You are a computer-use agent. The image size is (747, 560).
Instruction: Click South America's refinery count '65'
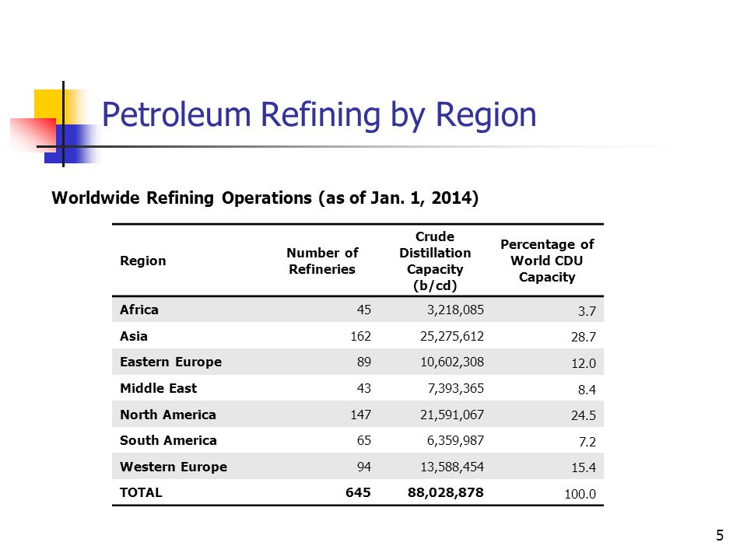click(364, 440)
